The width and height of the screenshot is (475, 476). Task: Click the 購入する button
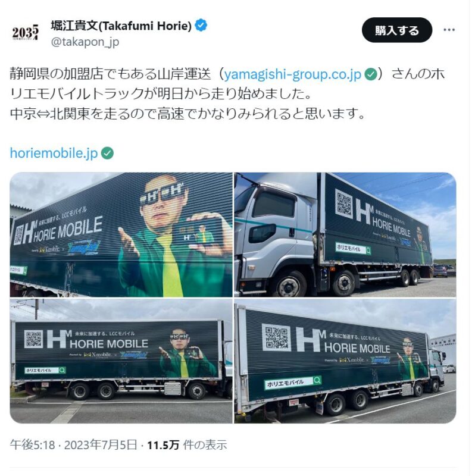click(x=396, y=30)
